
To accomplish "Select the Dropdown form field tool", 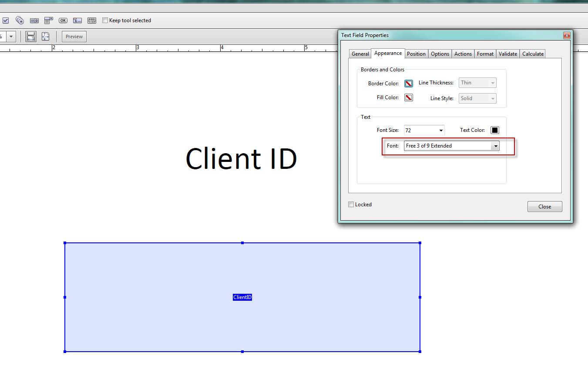I will coord(49,20).
